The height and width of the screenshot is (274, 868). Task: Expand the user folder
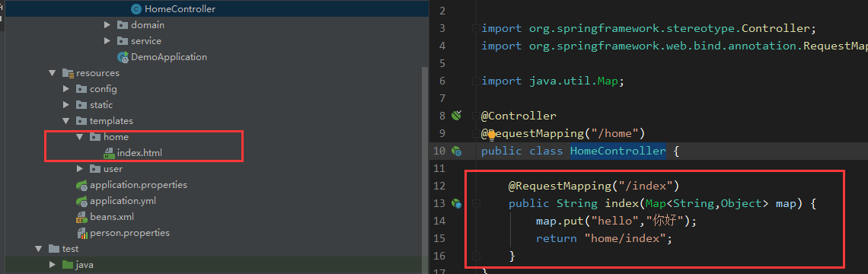(x=80, y=169)
